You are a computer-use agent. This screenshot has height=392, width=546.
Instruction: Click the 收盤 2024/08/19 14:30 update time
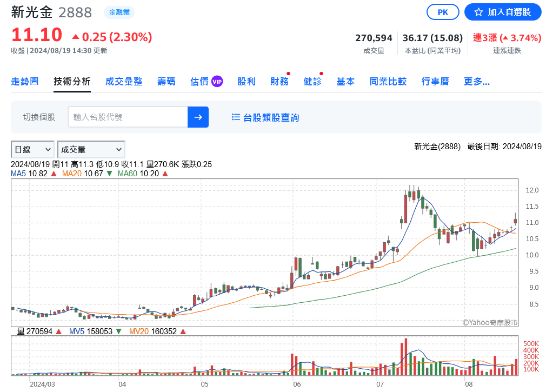coord(59,50)
